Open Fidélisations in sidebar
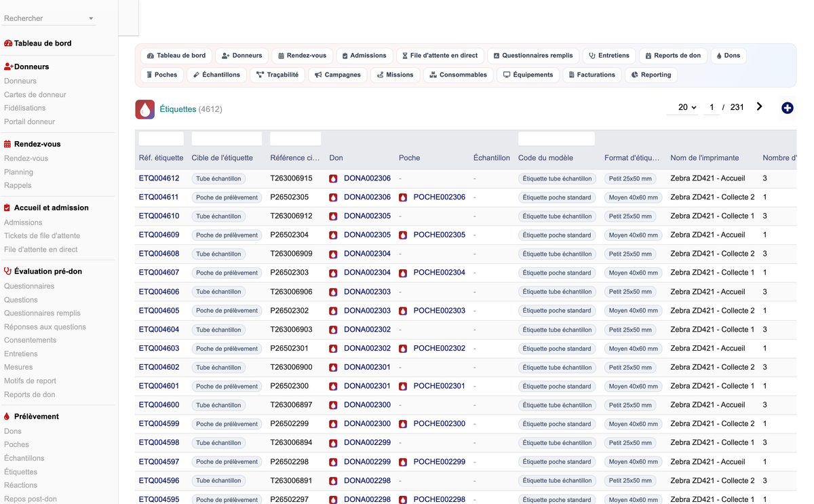814x504 pixels. tap(25, 108)
